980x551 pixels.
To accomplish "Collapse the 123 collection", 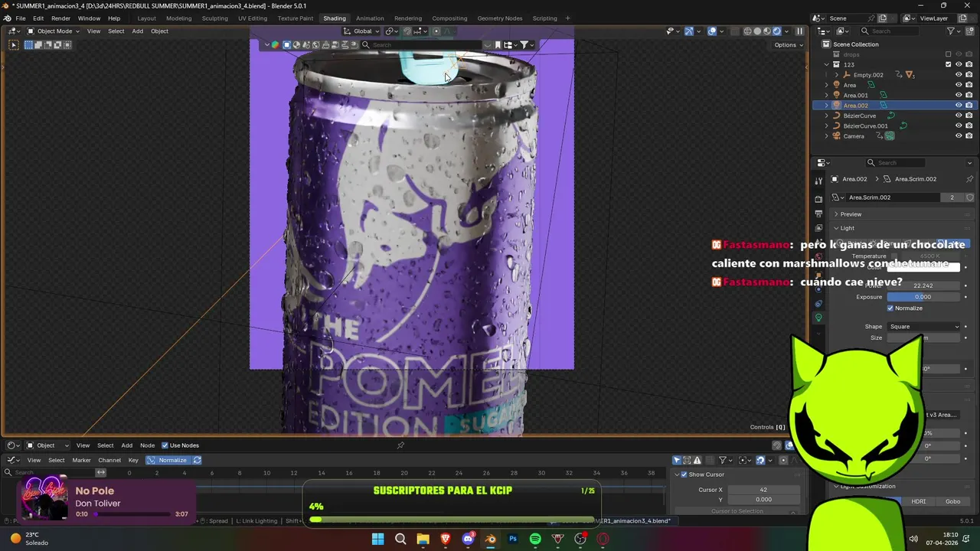I will [x=826, y=64].
